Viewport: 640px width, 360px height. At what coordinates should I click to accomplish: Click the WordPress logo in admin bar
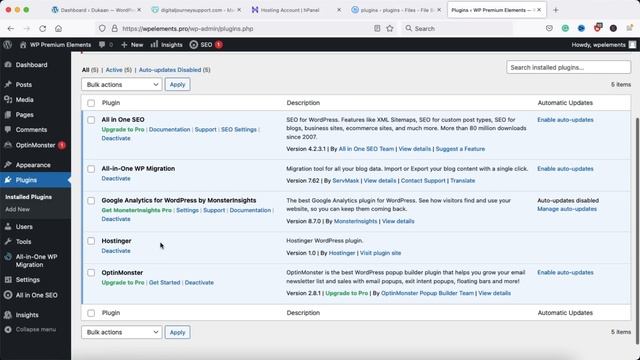pyautogui.click(x=7, y=45)
